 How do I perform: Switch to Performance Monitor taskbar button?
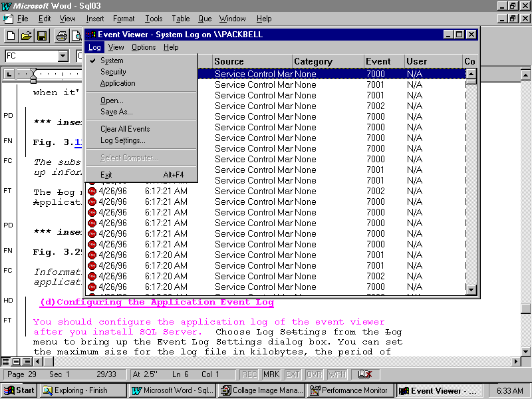coord(350,390)
